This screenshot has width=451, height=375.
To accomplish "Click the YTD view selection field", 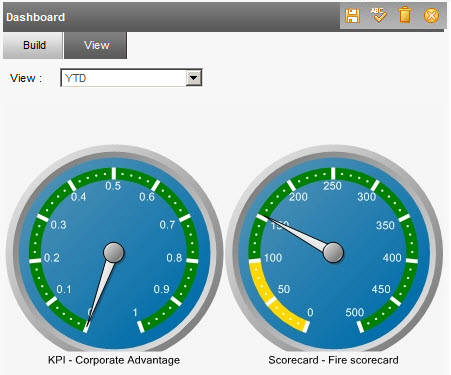I will (x=131, y=78).
